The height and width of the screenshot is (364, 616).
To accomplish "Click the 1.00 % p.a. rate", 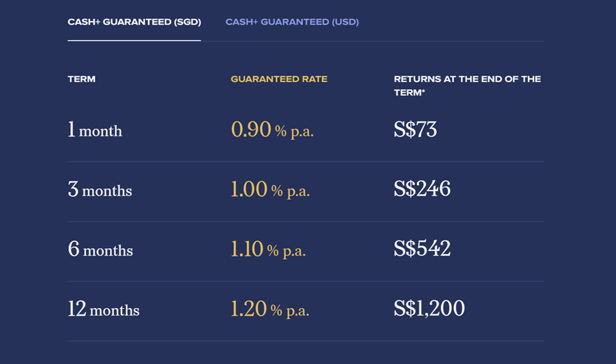I will pyautogui.click(x=270, y=189).
